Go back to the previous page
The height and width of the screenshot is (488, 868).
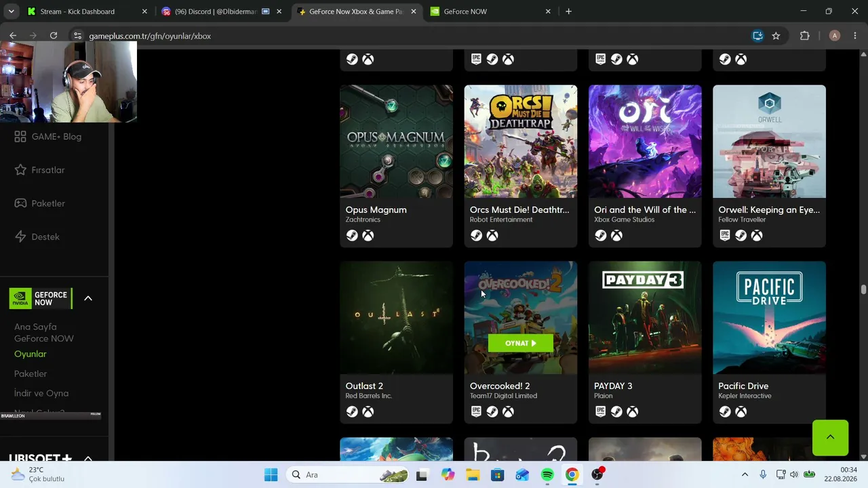(x=13, y=36)
